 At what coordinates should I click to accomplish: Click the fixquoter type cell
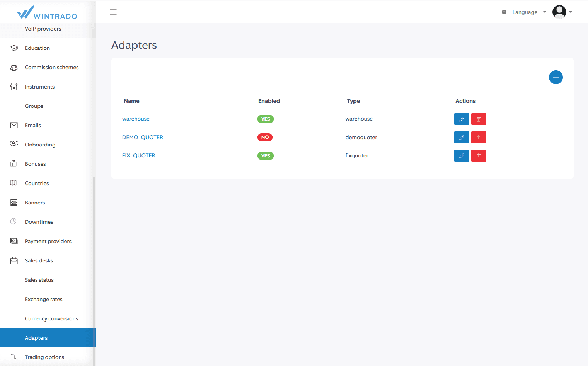357,155
